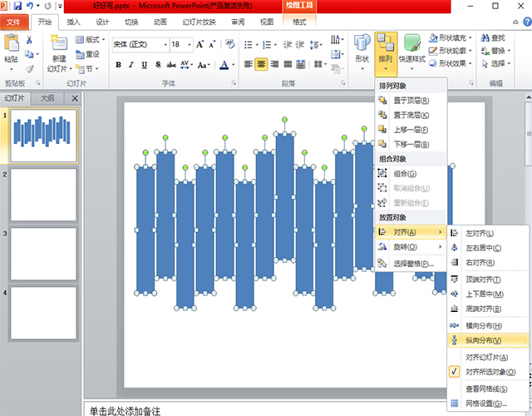The height and width of the screenshot is (416, 532).
Task: Choose Send Backward (下移一层)
Action: tap(411, 144)
